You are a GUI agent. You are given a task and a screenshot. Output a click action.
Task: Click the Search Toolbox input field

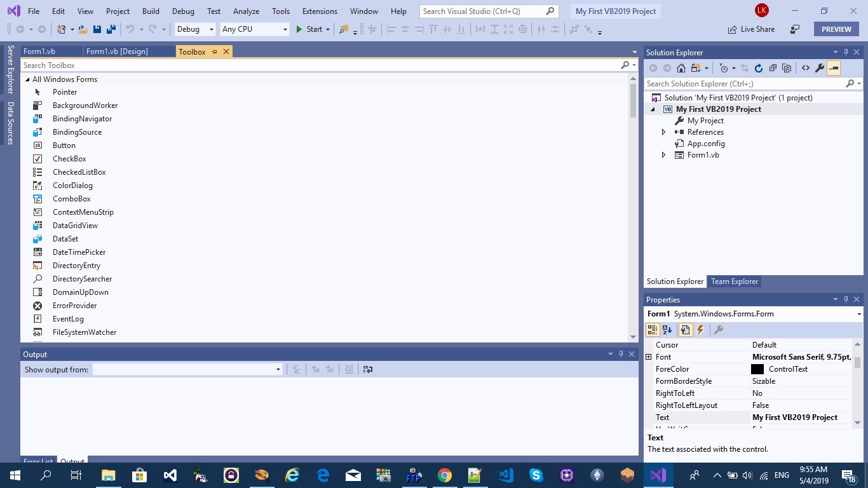[x=320, y=65]
